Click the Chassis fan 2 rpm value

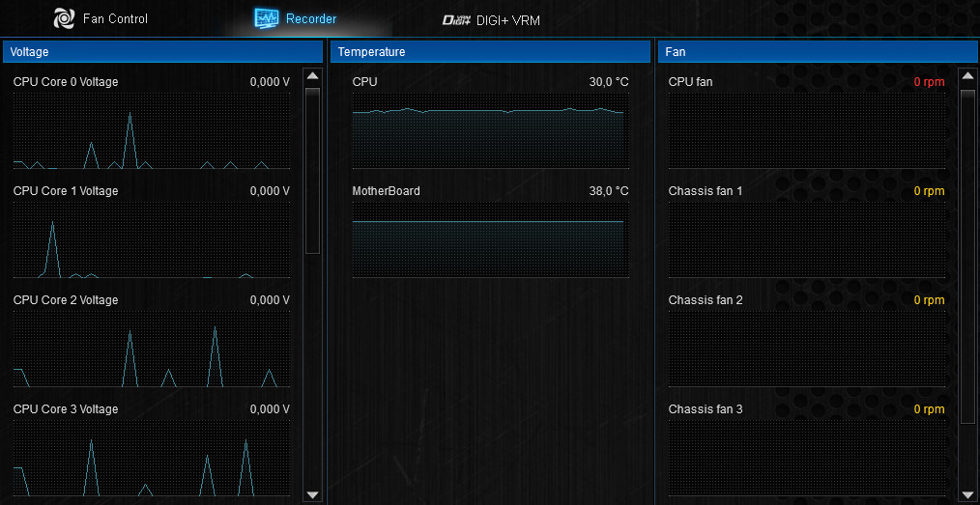coord(930,300)
